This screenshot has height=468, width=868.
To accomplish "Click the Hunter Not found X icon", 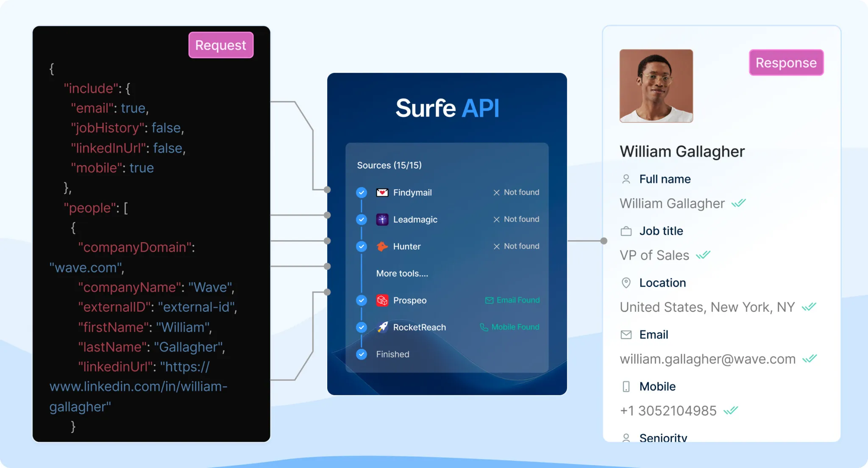I will click(497, 246).
